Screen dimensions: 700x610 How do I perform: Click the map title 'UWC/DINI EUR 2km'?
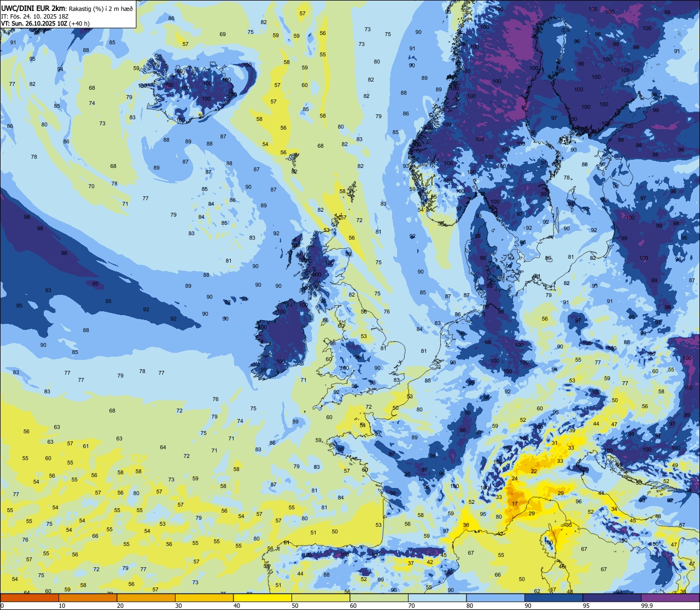[x=33, y=8]
